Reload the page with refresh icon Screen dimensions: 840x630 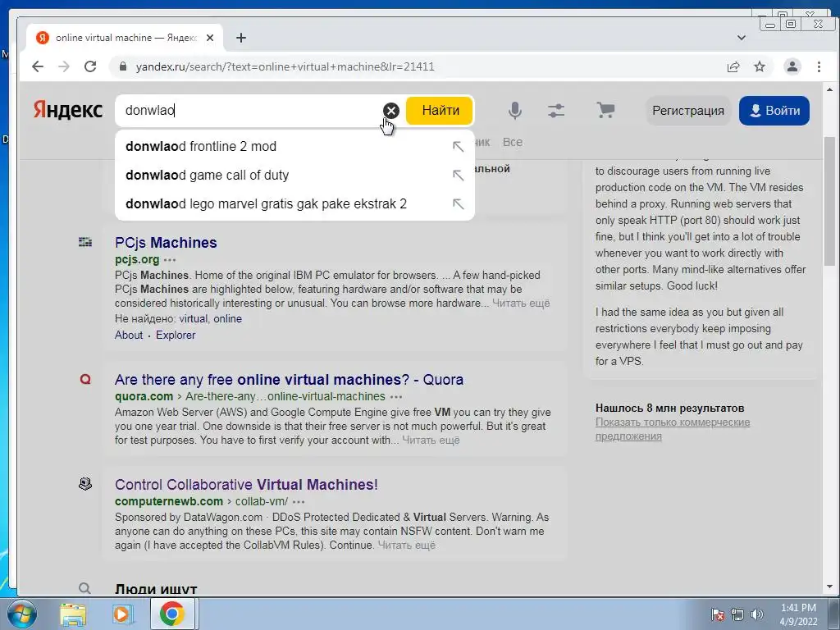[90, 66]
